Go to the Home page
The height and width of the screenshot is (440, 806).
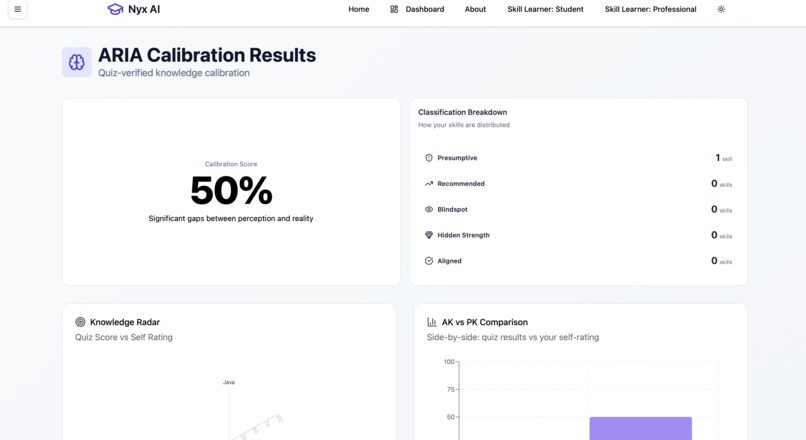click(x=359, y=9)
